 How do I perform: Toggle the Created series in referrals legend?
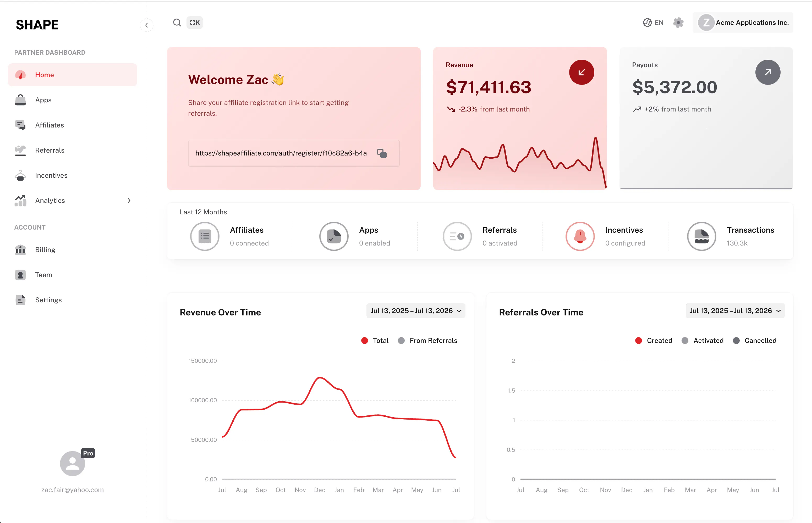pos(653,341)
